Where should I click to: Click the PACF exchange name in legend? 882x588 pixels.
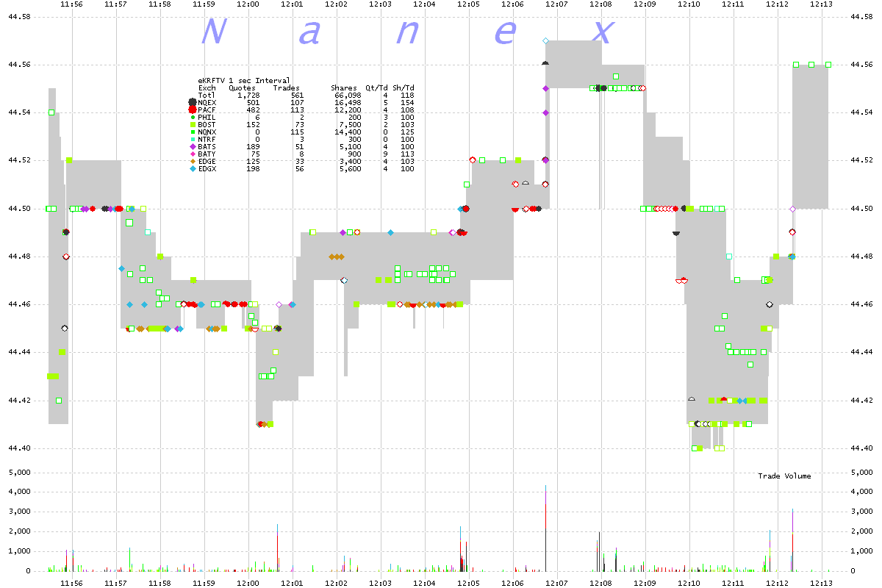coord(207,110)
